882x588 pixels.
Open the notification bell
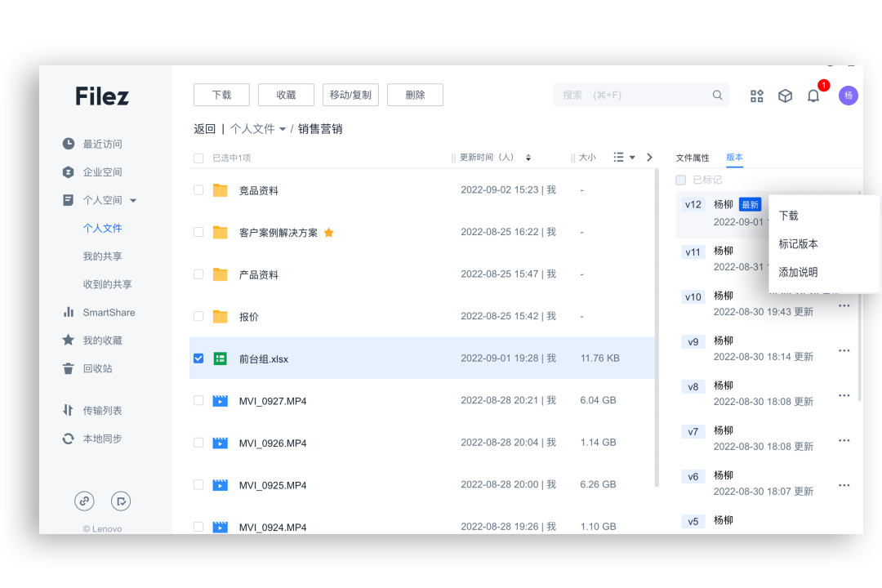[x=813, y=96]
